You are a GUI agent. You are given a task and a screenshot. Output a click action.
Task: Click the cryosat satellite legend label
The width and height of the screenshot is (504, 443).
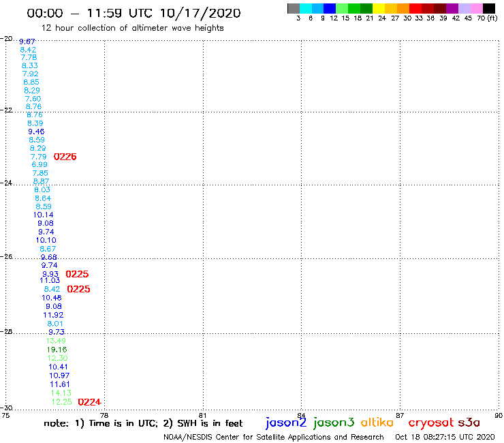coord(431,423)
